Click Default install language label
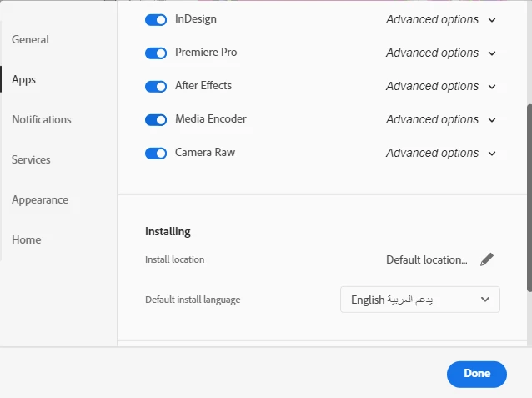Image resolution: width=532 pixels, height=398 pixels. click(193, 300)
